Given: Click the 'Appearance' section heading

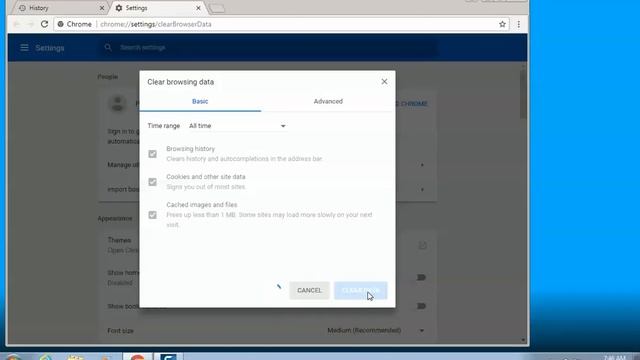Looking at the screenshot, I should (x=115, y=218).
